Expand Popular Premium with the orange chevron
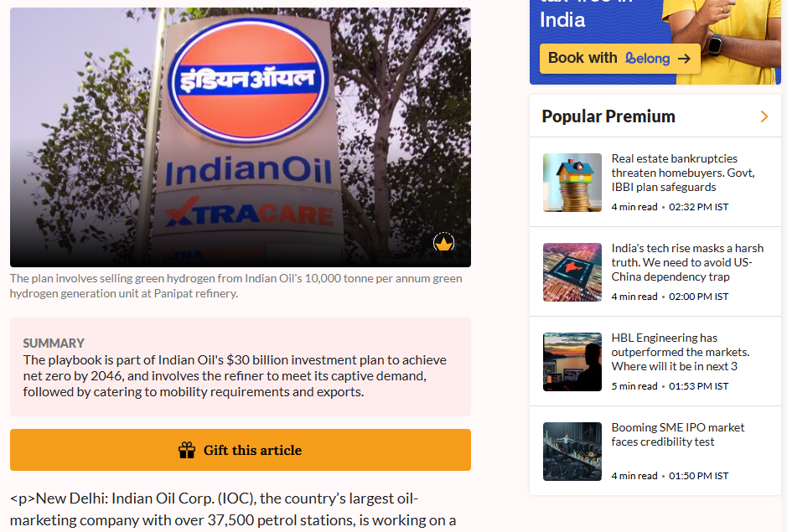Image resolution: width=787 pixels, height=532 pixels. point(764,116)
